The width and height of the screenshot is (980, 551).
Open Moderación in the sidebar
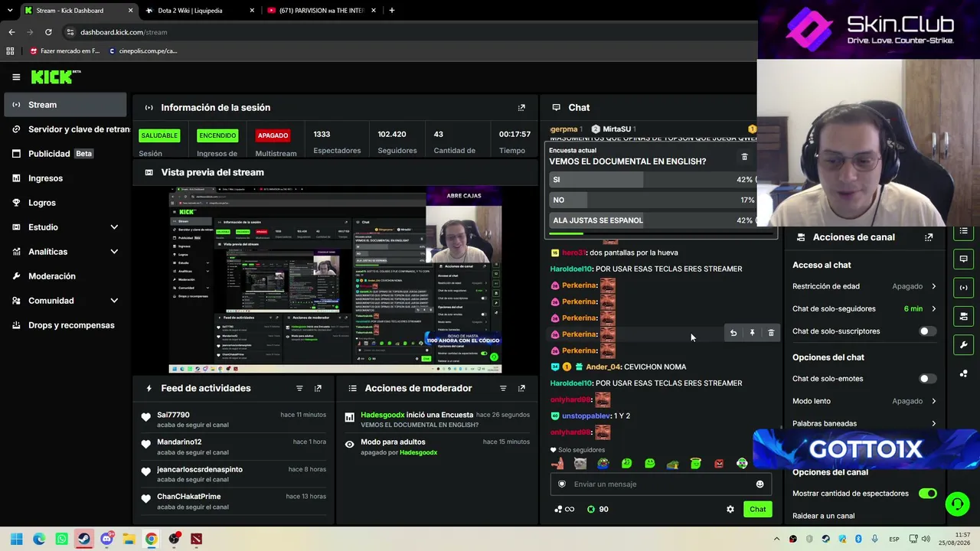coord(65,276)
